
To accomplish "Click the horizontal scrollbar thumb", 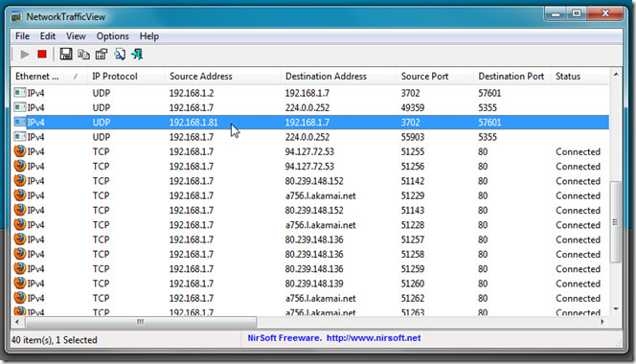I will (x=141, y=322).
